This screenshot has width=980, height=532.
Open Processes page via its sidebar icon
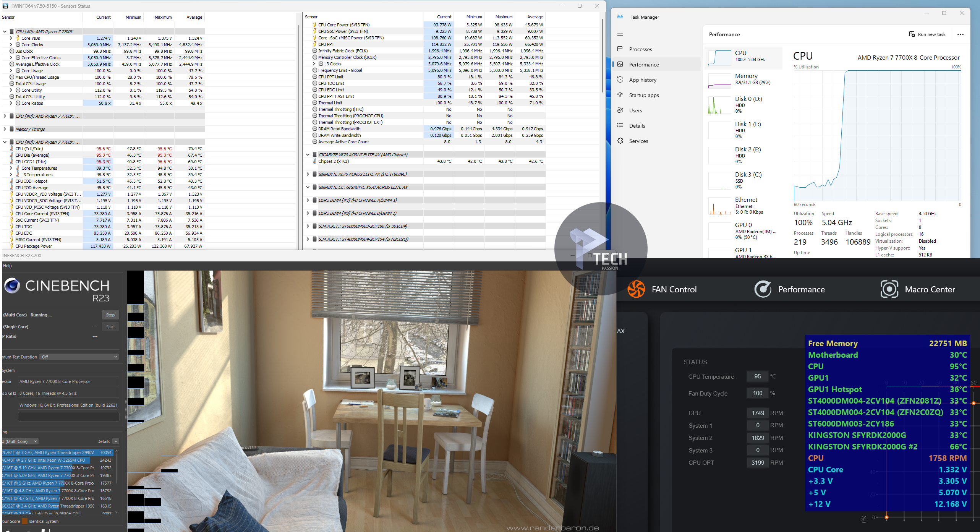point(620,49)
